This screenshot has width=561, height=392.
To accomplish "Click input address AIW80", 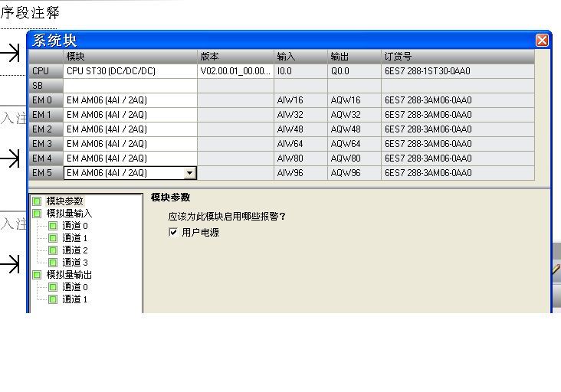I will 300,158.
